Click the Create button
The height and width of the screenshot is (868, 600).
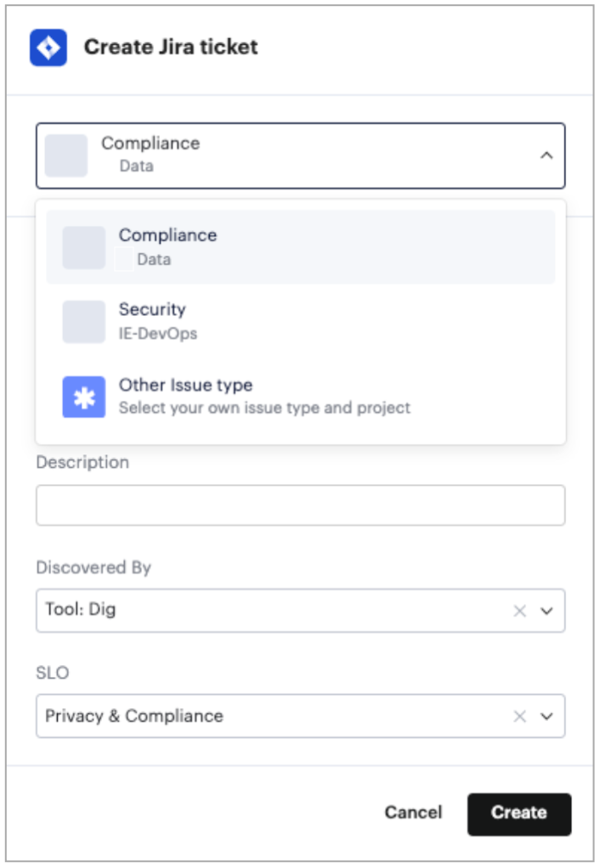point(519,814)
